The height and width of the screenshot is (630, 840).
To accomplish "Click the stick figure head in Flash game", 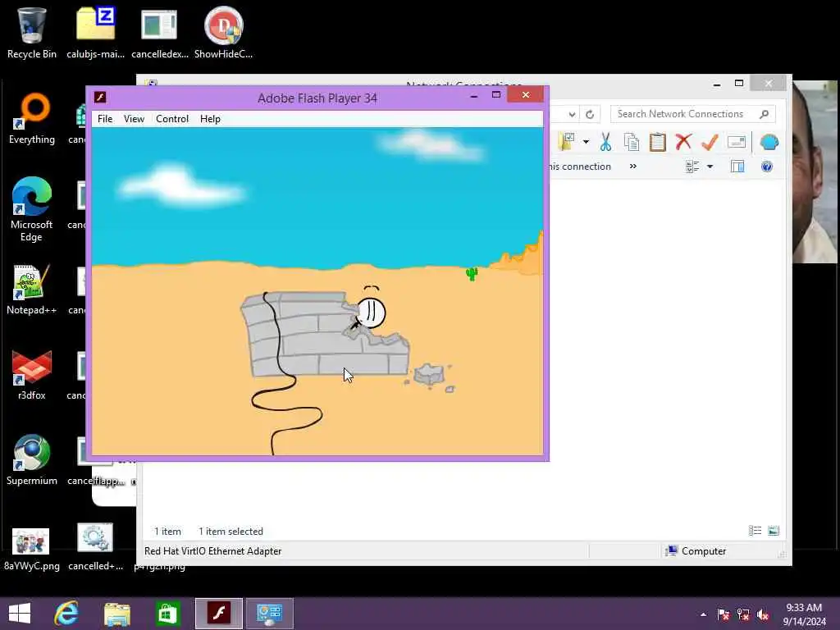I will pyautogui.click(x=371, y=313).
